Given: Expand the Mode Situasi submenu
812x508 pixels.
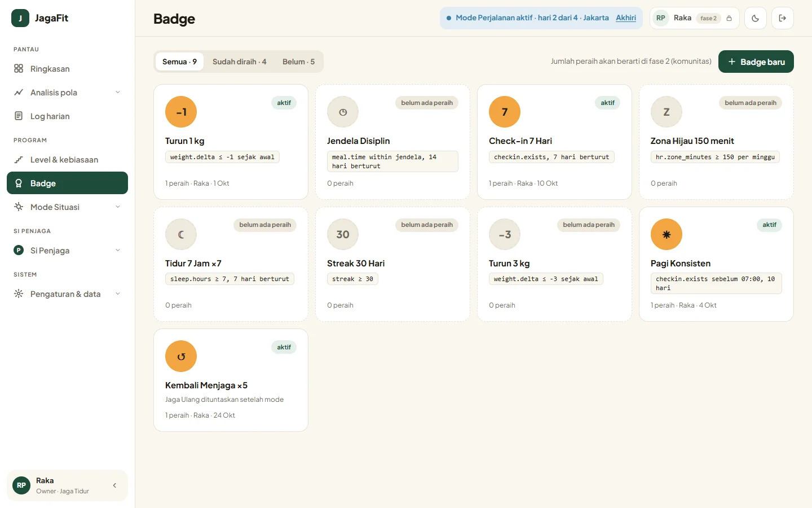Looking at the screenshot, I should point(118,207).
